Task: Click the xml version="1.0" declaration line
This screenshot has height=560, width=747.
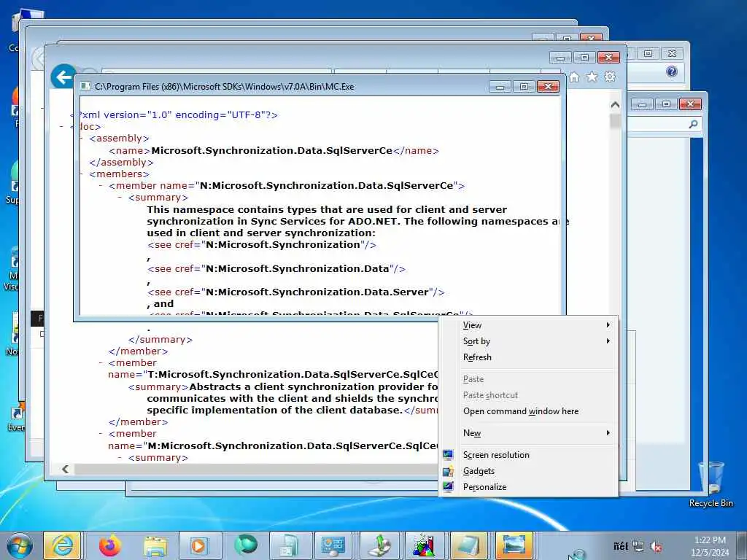Action: tap(174, 114)
